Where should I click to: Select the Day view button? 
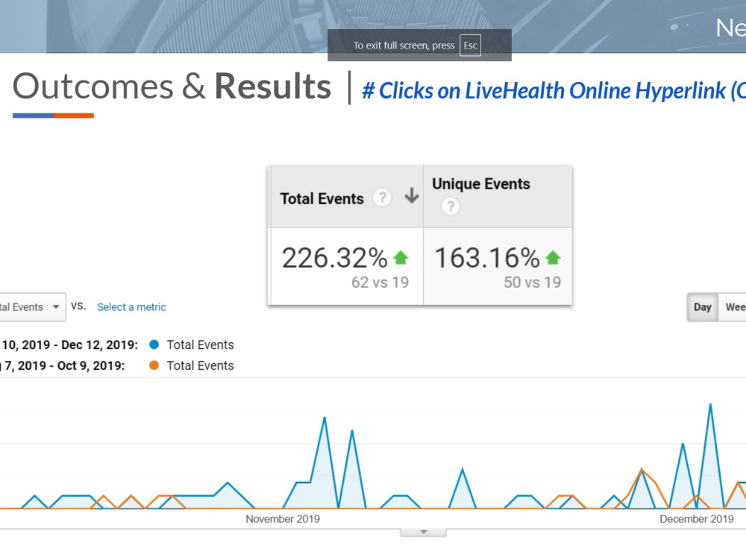[x=703, y=307]
